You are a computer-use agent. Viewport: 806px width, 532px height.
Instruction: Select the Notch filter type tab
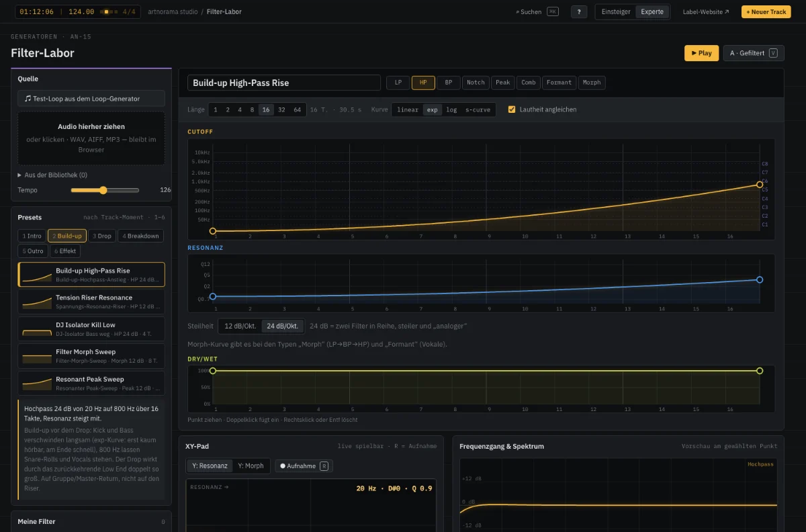click(x=476, y=83)
